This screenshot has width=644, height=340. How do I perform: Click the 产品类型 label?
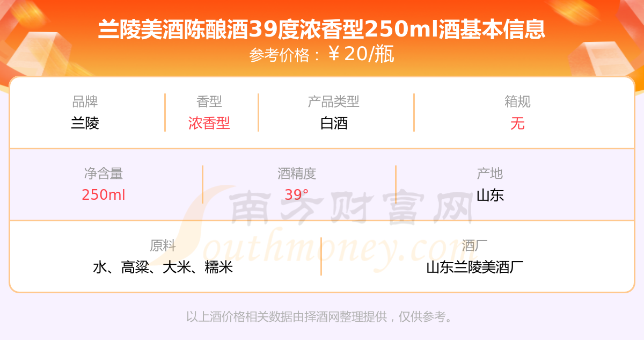(334, 102)
